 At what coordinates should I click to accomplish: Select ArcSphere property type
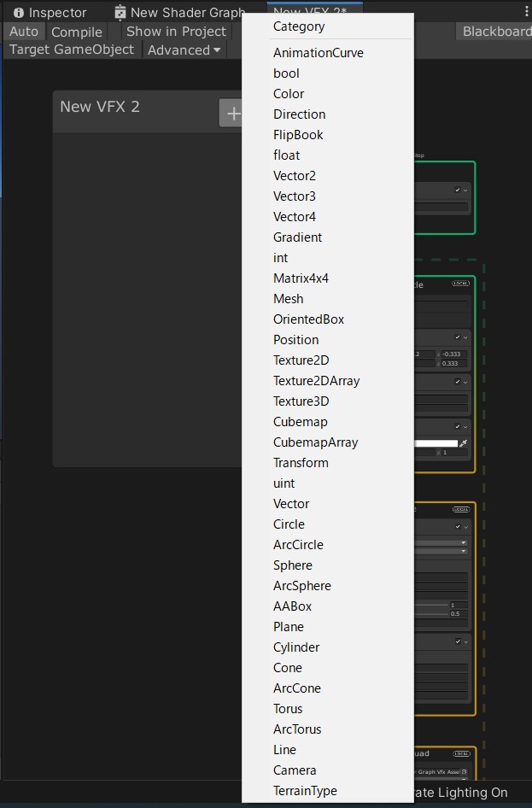click(328, 586)
